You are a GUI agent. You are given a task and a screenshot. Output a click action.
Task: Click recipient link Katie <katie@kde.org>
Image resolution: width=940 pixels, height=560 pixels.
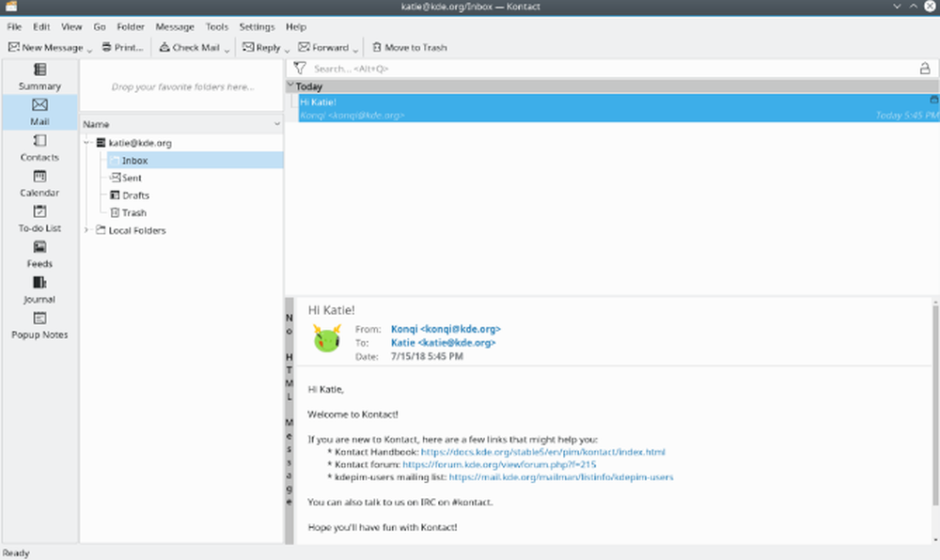[x=443, y=343]
